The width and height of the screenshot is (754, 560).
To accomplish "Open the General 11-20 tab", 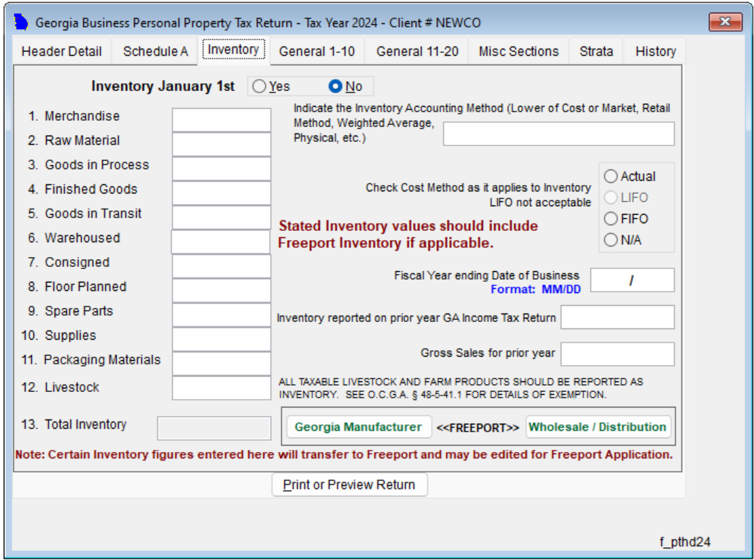I will (417, 52).
